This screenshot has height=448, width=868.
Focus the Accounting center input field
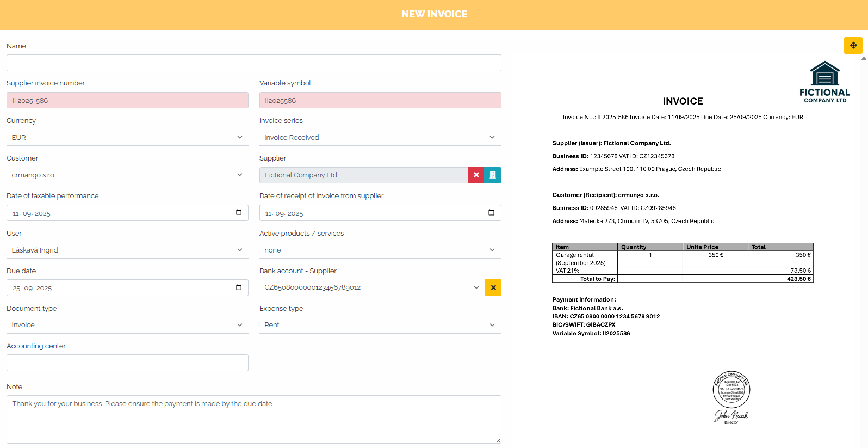tap(127, 363)
